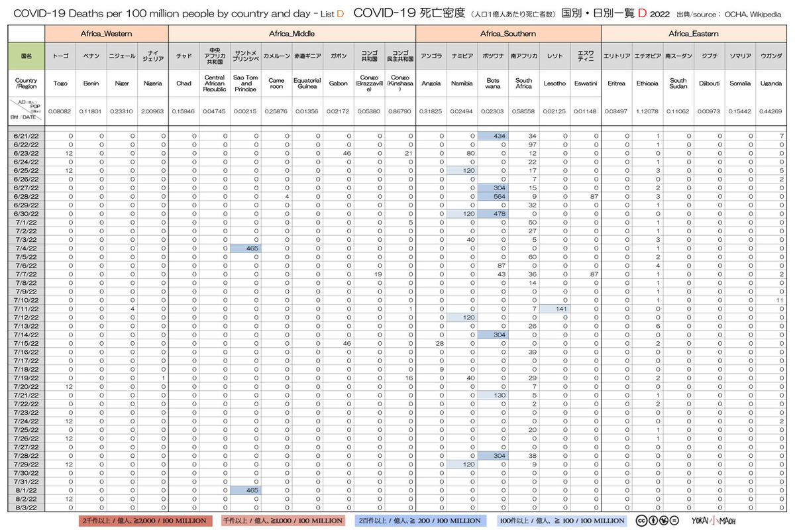Image resolution: width=795 pixels, height=532 pixels.
Task: Click Botswana value 564 on 6/28/22
Action: pyautogui.click(x=493, y=196)
